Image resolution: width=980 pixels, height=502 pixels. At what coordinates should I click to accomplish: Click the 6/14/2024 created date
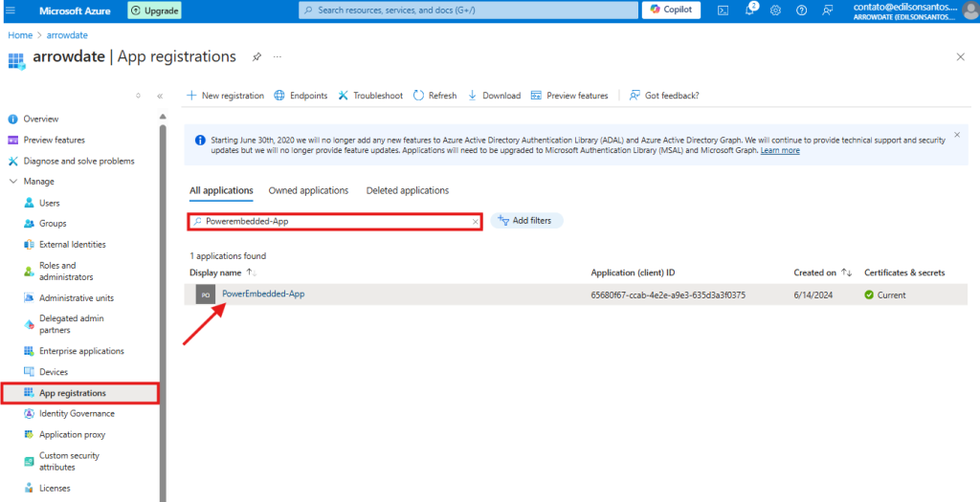pyautogui.click(x=813, y=295)
